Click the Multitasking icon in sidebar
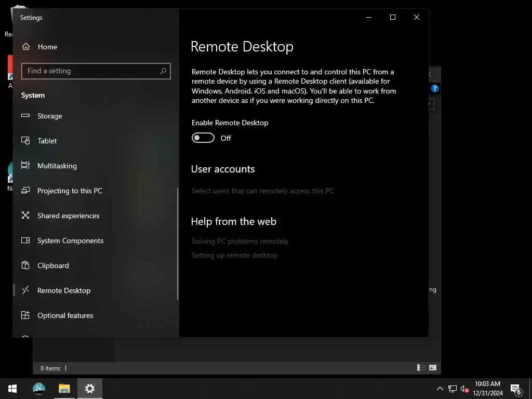The width and height of the screenshot is (532, 399). 25,165
